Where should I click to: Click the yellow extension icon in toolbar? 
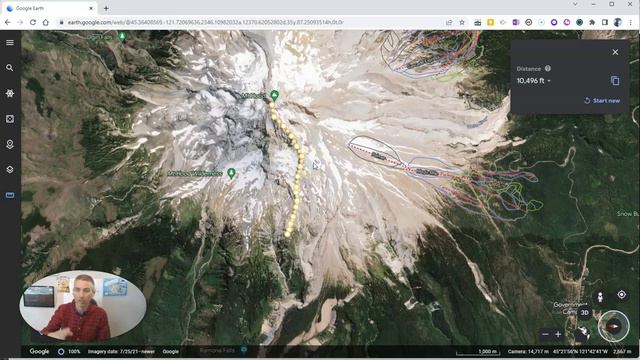490,22
